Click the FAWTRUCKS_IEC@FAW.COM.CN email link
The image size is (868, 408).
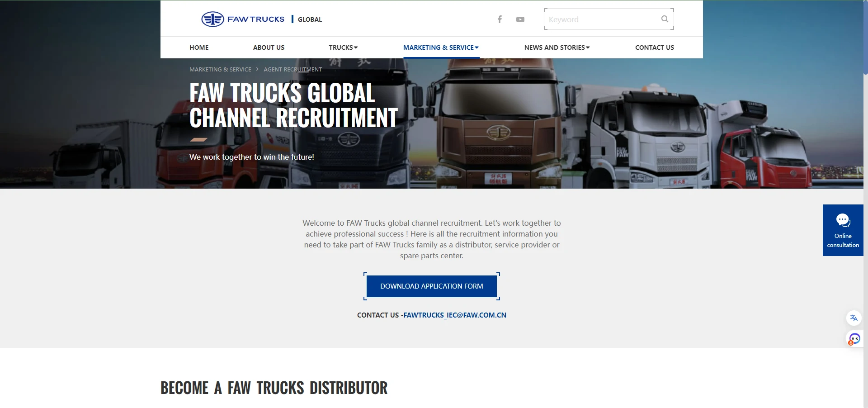pyautogui.click(x=455, y=315)
